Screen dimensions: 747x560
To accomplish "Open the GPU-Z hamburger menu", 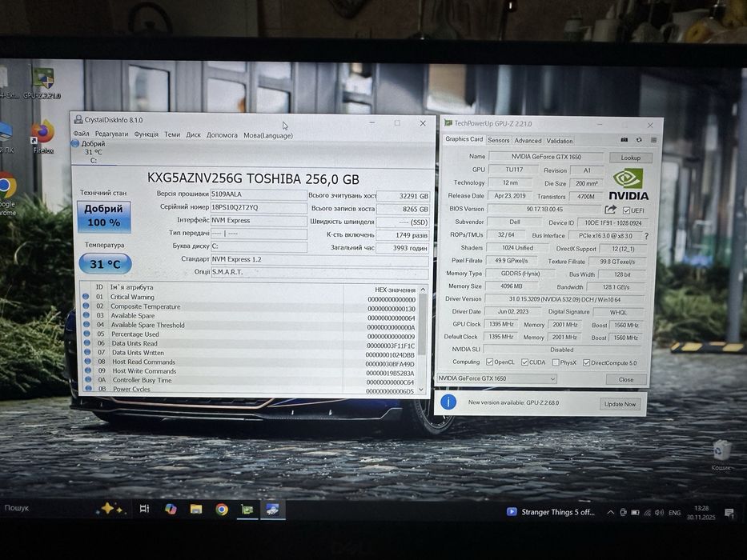I will [653, 140].
